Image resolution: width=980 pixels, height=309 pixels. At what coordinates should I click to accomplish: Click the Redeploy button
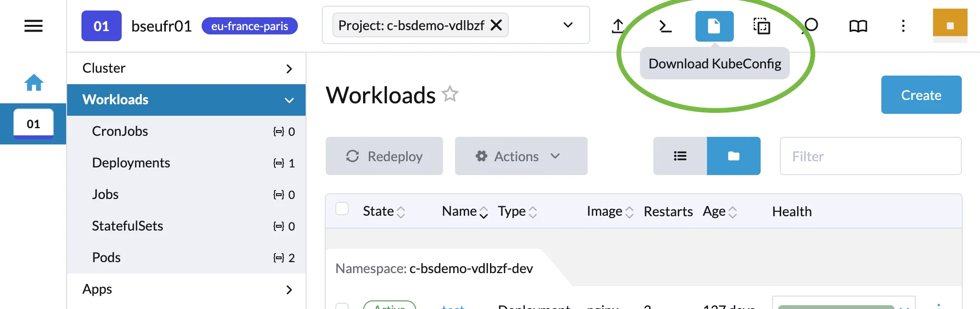(x=384, y=156)
